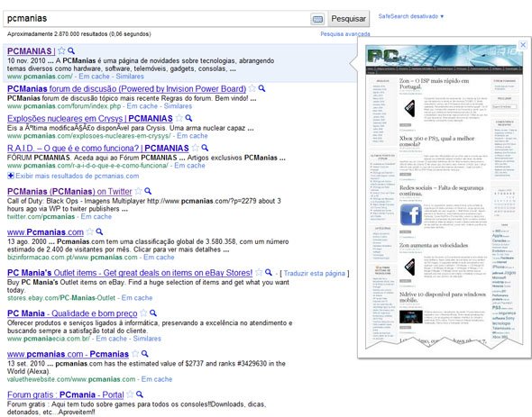Screen dimensions: 532x417
Task: Click into the pcmanias search field
Action: pyautogui.click(x=156, y=19)
